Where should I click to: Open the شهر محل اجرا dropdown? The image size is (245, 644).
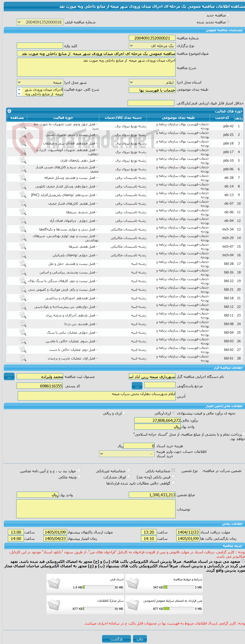coord(40,83)
